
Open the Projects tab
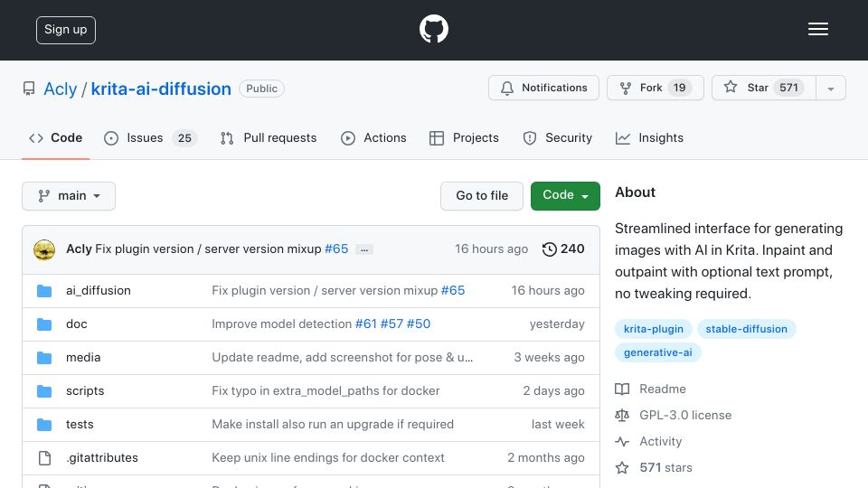pyautogui.click(x=464, y=137)
